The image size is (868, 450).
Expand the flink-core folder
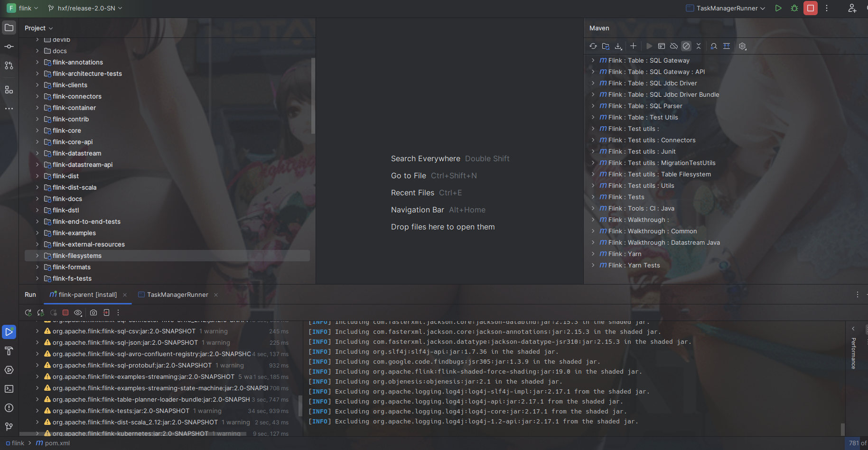point(37,130)
